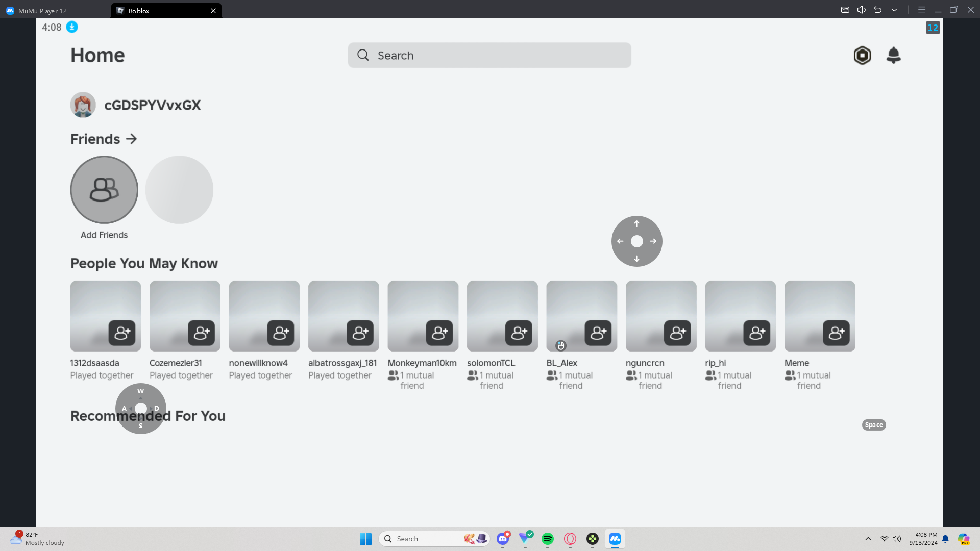Click the system tray volume icon

coord(897,539)
